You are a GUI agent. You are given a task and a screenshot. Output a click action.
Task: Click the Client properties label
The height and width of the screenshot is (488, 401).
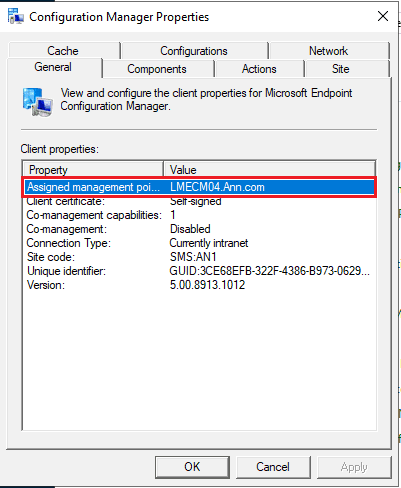(x=60, y=149)
